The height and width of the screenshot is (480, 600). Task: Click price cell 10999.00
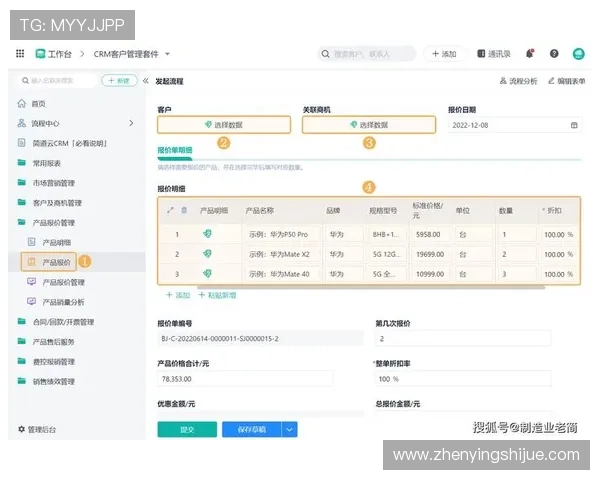point(430,274)
